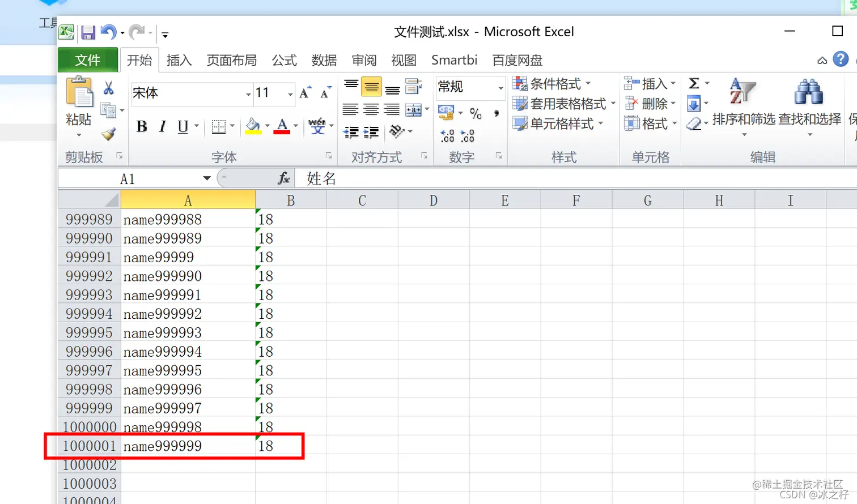This screenshot has width=857, height=504.
Task: Merge and center the selected cells
Action: 414,110
